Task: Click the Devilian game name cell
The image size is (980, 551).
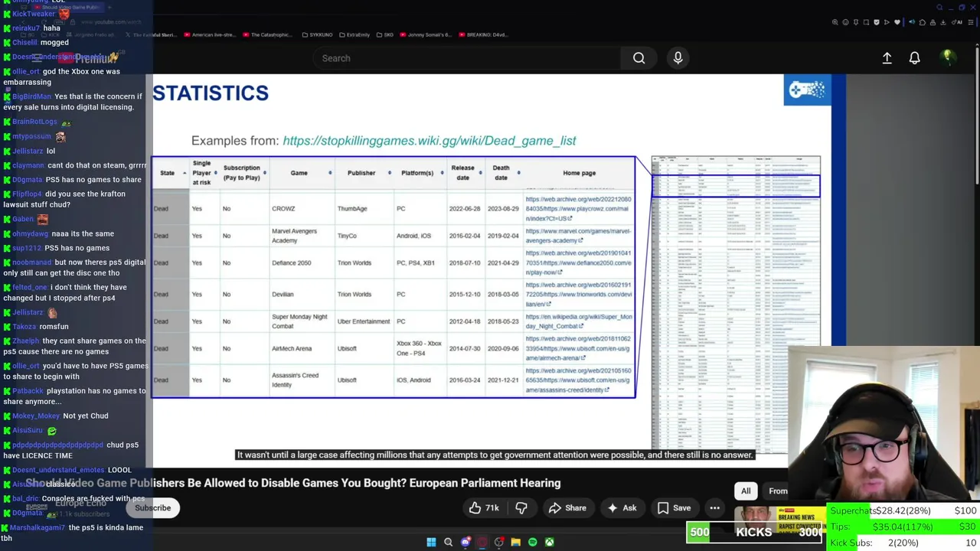Action: coord(283,294)
